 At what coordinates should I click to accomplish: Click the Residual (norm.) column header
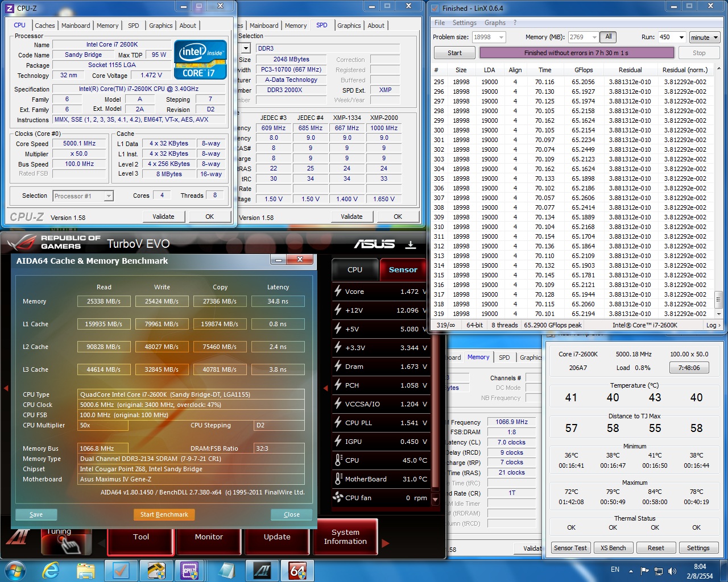coord(685,70)
